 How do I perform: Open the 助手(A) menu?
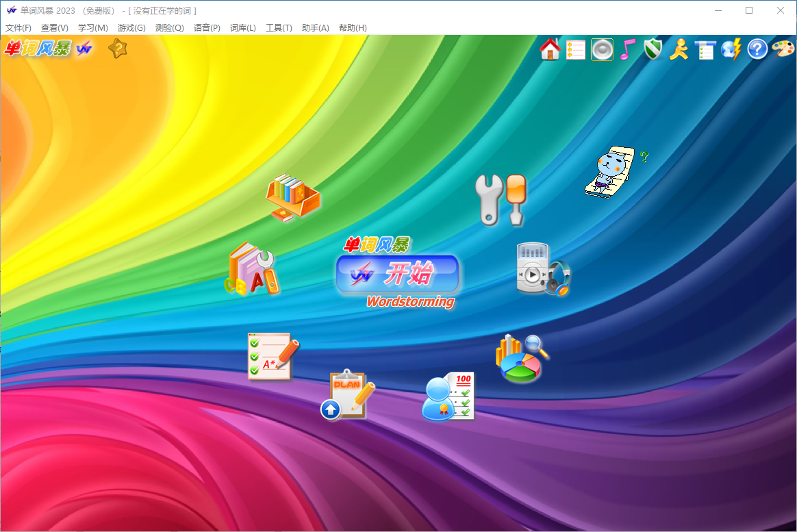(315, 28)
